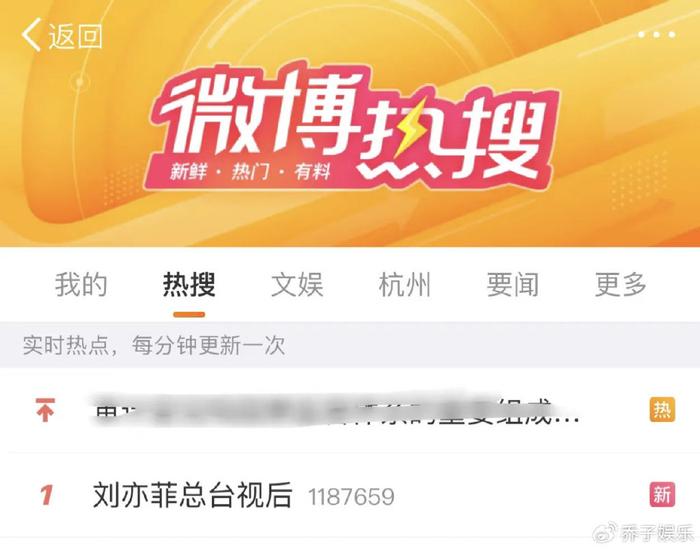This screenshot has height=550, width=700.
Task: Click the pink 新 new badge
Action: pyautogui.click(x=662, y=495)
